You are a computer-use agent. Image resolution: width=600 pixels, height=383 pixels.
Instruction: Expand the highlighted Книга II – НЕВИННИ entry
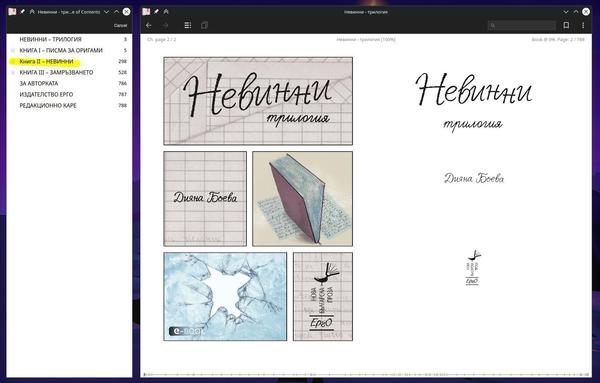tap(13, 62)
